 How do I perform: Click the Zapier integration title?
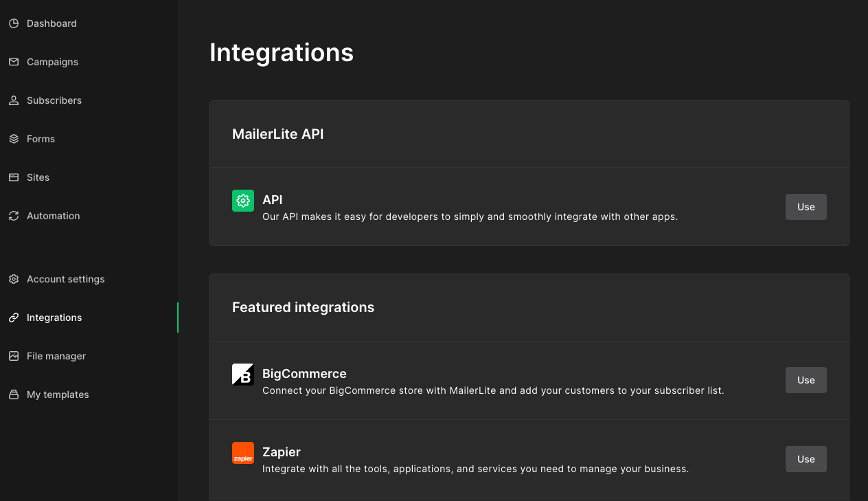pyautogui.click(x=282, y=452)
